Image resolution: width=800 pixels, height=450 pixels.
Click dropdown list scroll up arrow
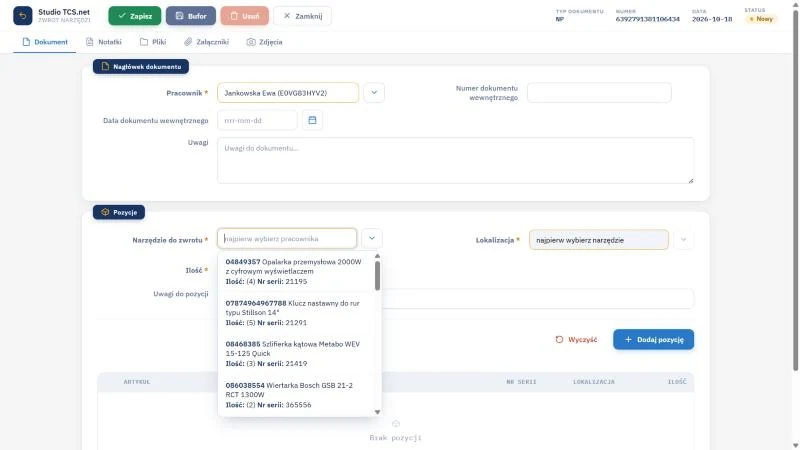(378, 256)
